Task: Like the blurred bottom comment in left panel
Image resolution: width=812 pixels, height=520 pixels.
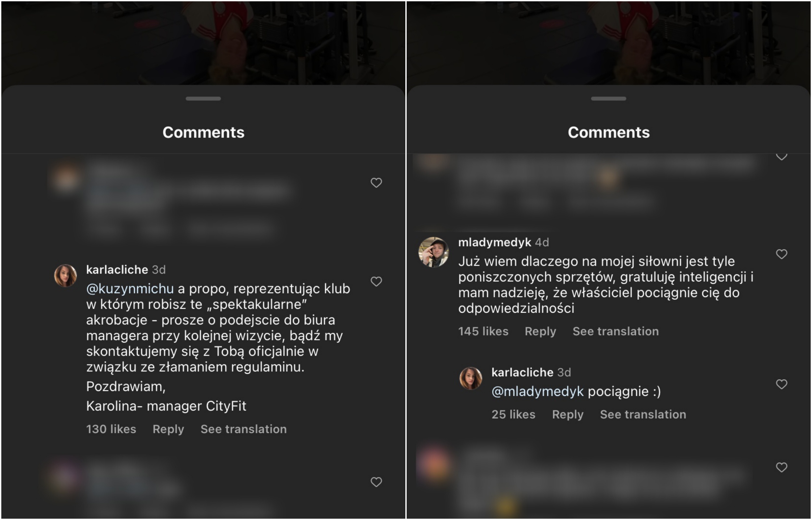Action: (376, 482)
